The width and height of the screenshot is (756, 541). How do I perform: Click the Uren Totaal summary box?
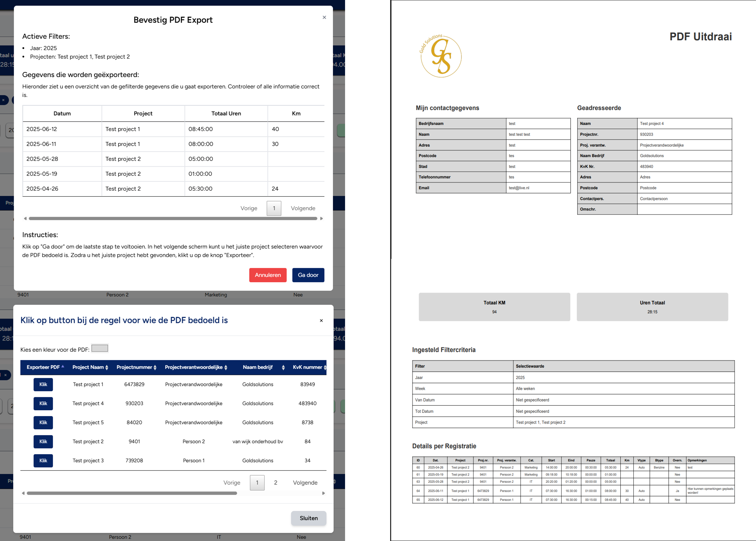652,307
